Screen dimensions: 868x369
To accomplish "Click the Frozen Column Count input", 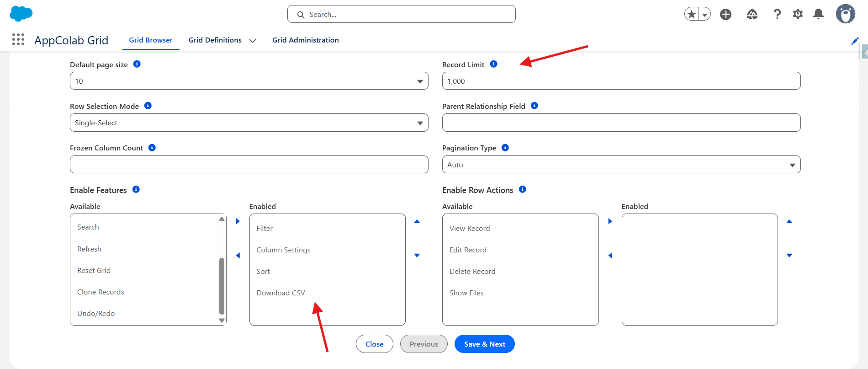I will pyautogui.click(x=249, y=165).
